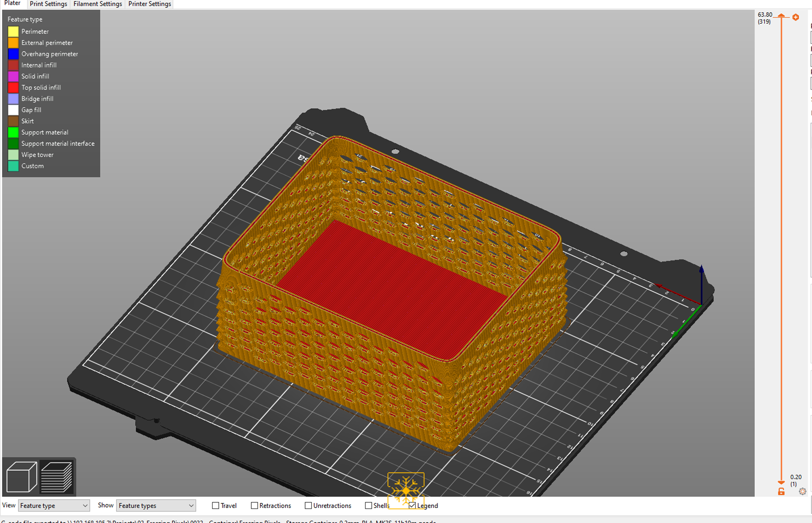Switch to the 3D editor view cube icon
The image size is (812, 523).
(x=22, y=477)
